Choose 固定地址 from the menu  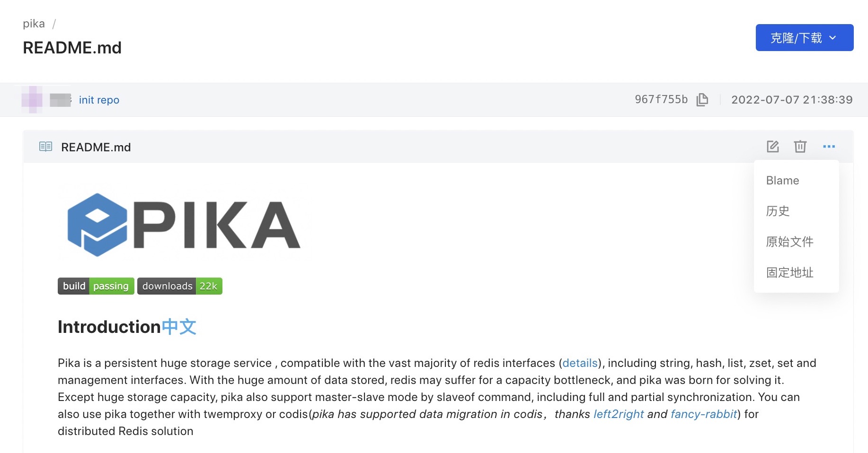tap(789, 272)
